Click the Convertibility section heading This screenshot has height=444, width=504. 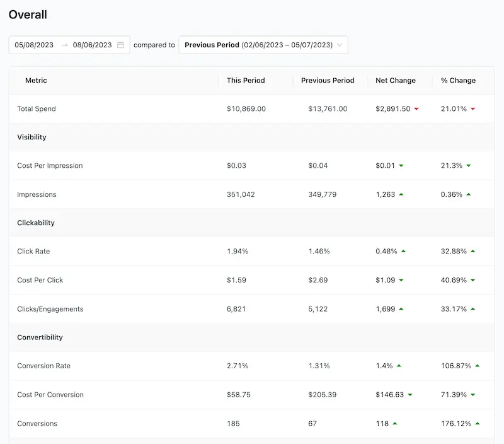(40, 337)
